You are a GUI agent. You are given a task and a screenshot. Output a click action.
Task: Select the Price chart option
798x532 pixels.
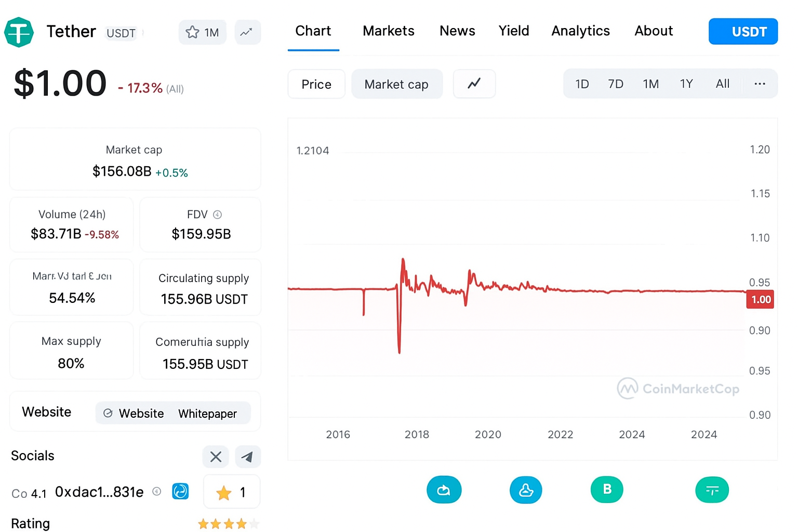[316, 84]
